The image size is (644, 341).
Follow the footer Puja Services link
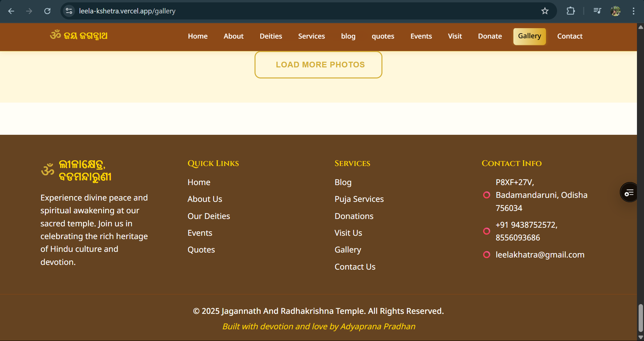359,199
